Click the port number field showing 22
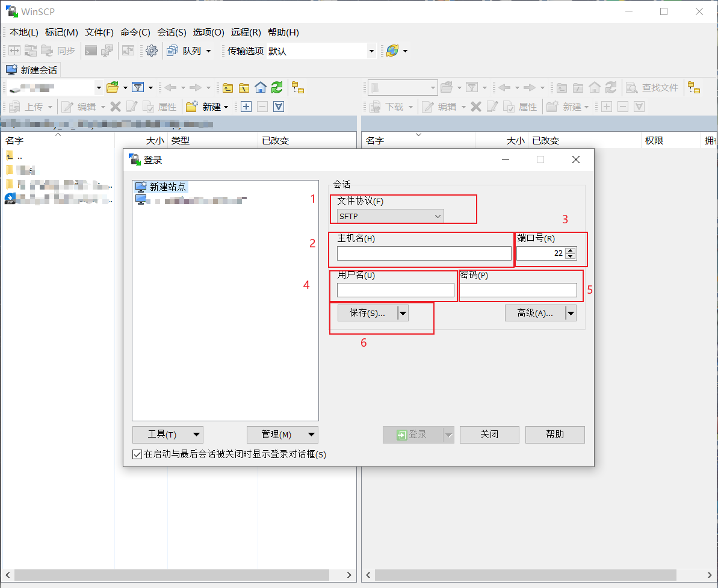 (541, 253)
